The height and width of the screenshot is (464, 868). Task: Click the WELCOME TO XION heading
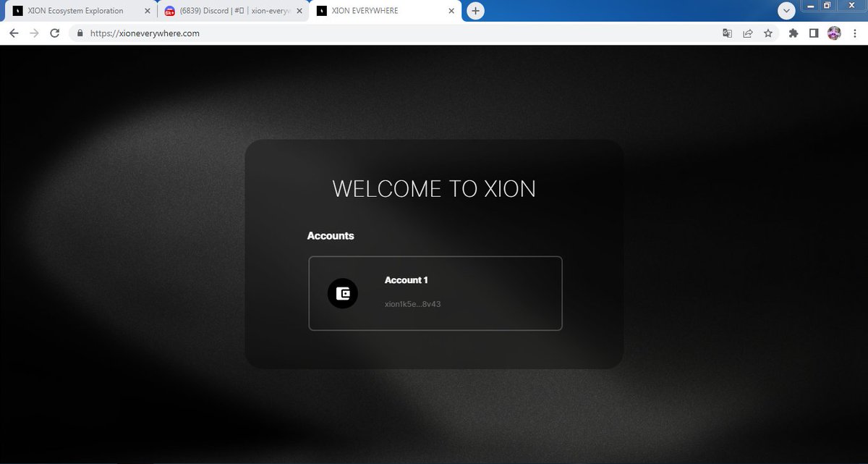tap(434, 189)
